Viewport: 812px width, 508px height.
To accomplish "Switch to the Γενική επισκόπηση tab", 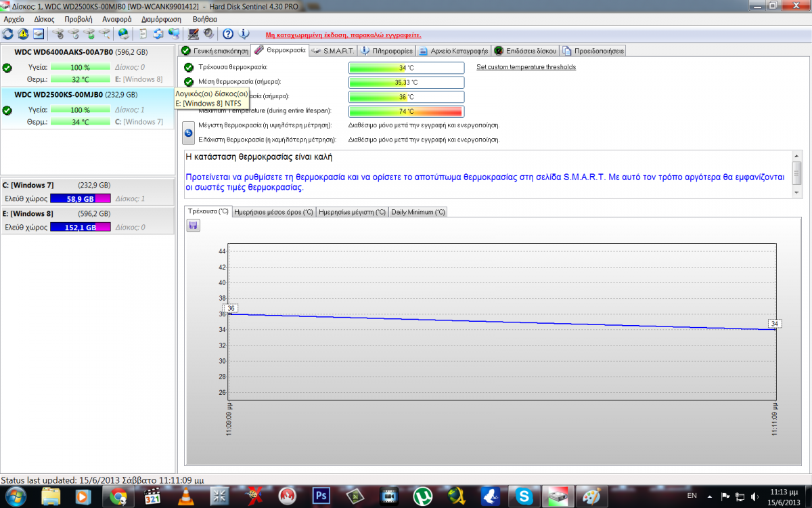I will pyautogui.click(x=215, y=51).
